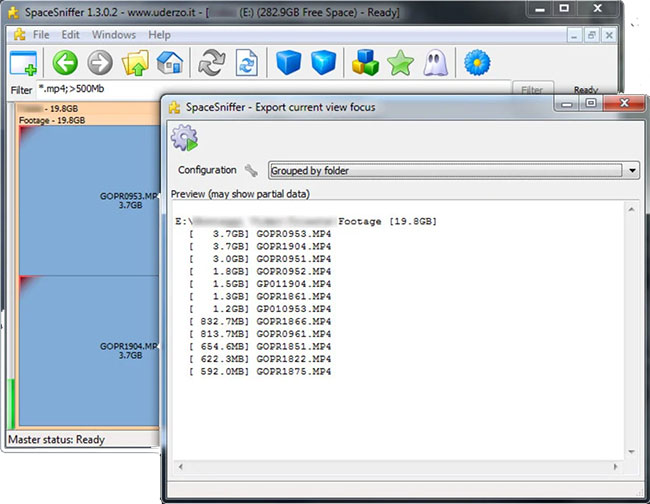Click the second blue cube icon

[x=323, y=63]
